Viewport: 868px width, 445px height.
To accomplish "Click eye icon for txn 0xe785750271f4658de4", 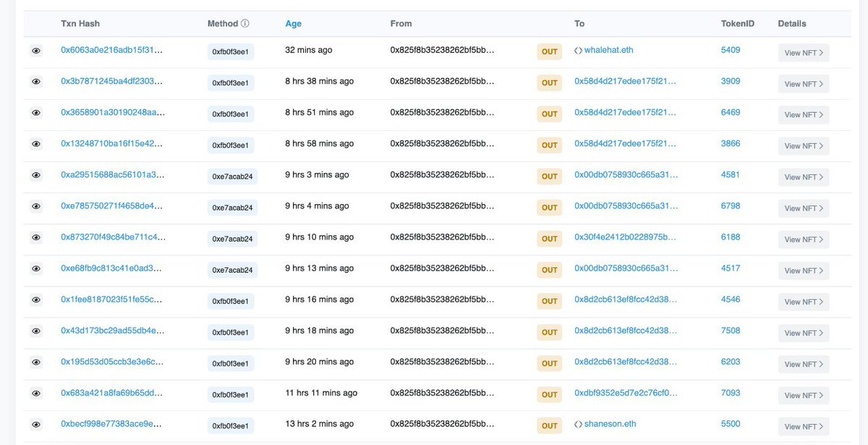I will point(36,206).
